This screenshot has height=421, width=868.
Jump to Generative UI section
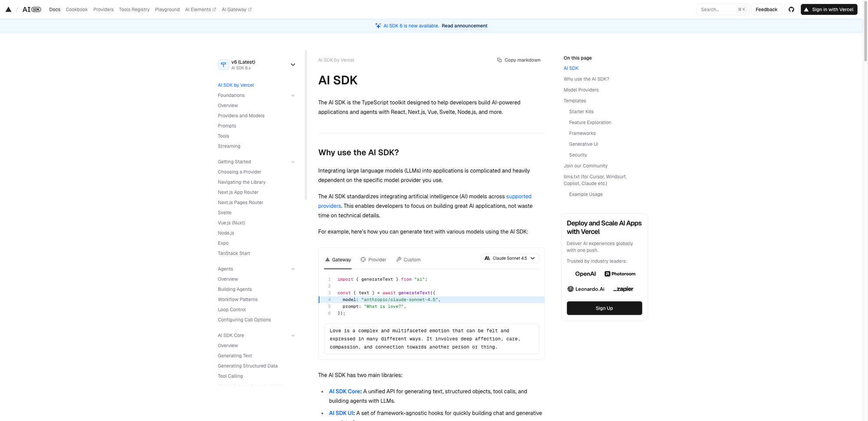tap(584, 144)
